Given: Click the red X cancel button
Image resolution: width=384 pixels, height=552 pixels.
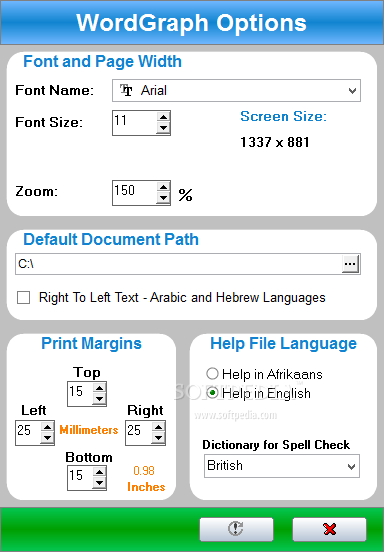Looking at the screenshot, I should pos(329,529).
